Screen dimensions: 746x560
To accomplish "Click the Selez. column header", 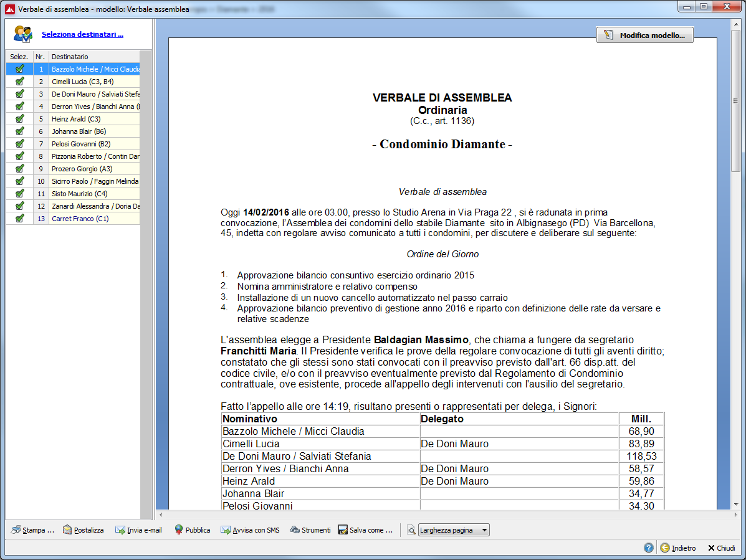I will 19,57.
